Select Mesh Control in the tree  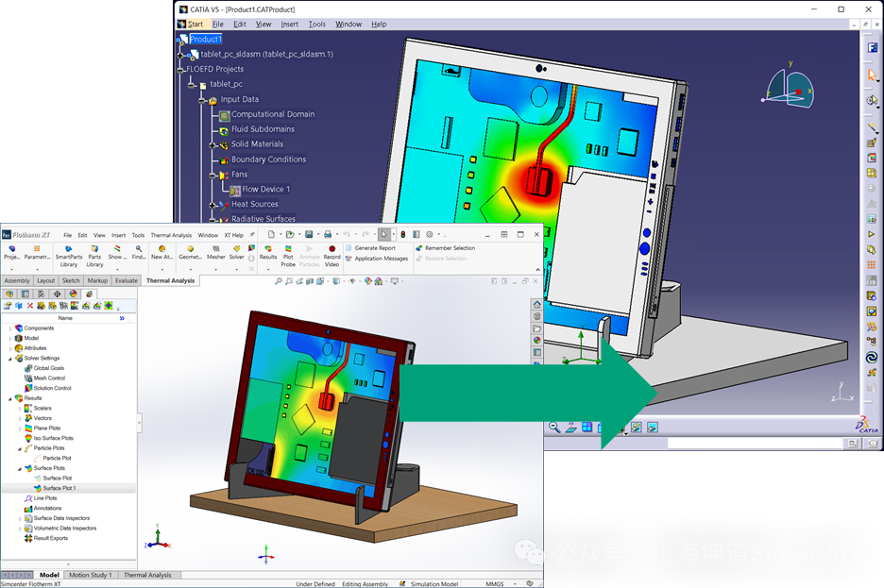click(50, 378)
